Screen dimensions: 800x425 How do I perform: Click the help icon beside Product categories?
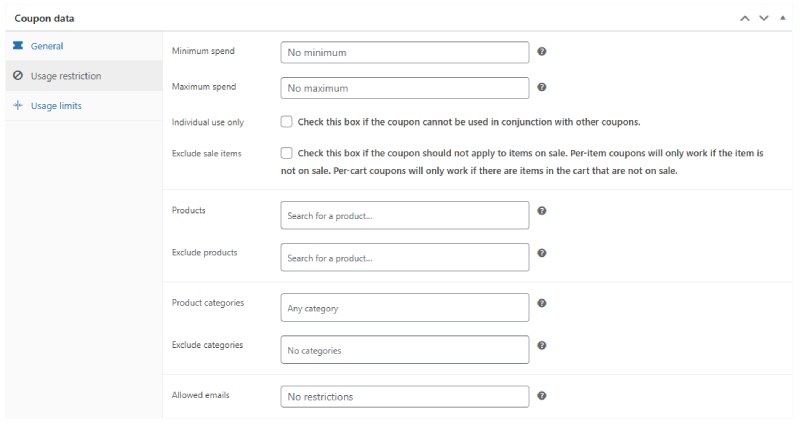point(541,303)
